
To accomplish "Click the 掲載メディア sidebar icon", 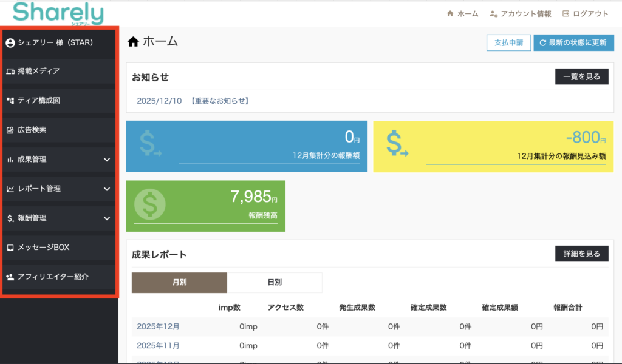I will [x=10, y=72].
